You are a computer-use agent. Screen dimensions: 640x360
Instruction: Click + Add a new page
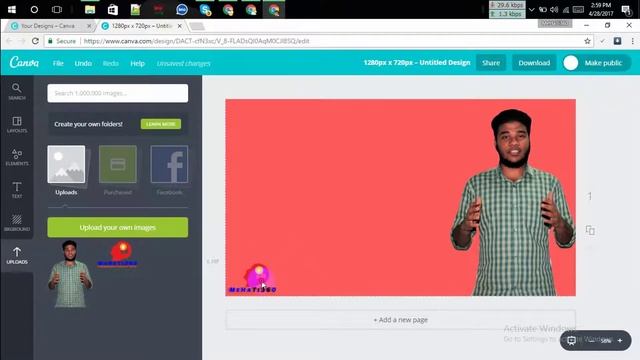point(400,320)
